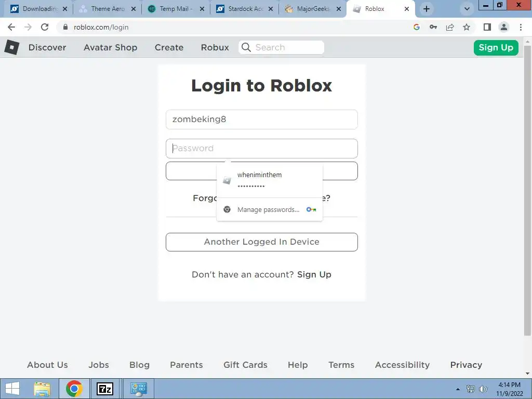Click the browser forward arrow
The image size is (532, 399).
(x=28, y=27)
